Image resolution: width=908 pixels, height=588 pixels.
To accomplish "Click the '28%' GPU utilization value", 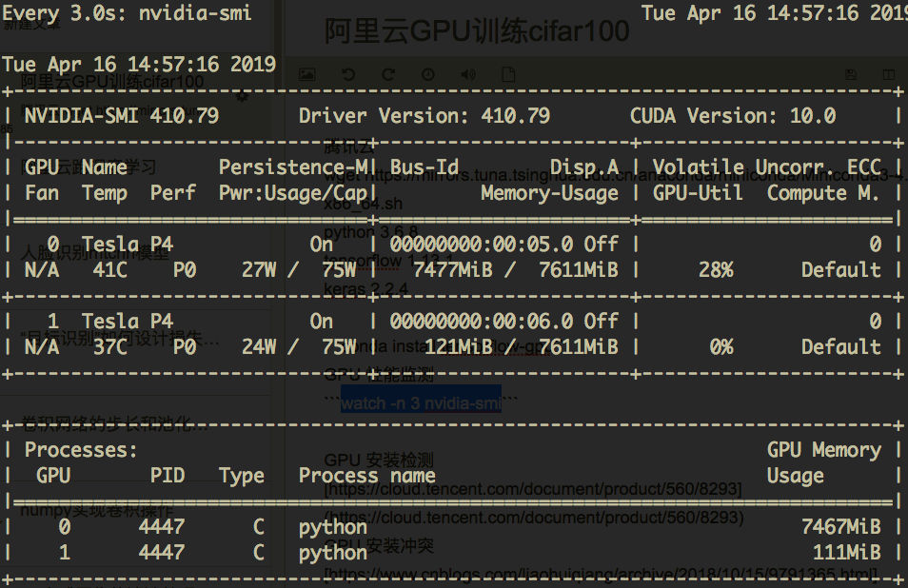I will (x=716, y=269).
